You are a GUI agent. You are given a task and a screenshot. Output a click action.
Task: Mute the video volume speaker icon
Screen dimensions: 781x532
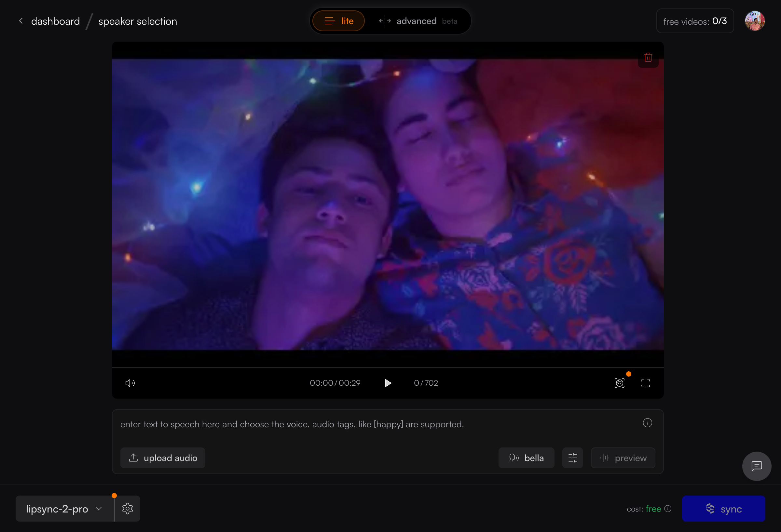[130, 383]
